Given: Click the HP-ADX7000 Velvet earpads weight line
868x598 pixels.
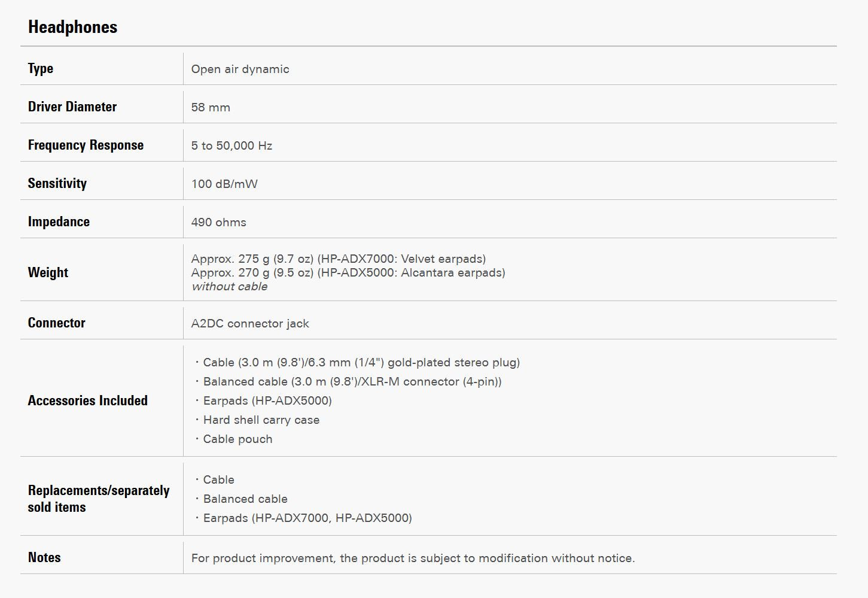Looking at the screenshot, I should (338, 259).
